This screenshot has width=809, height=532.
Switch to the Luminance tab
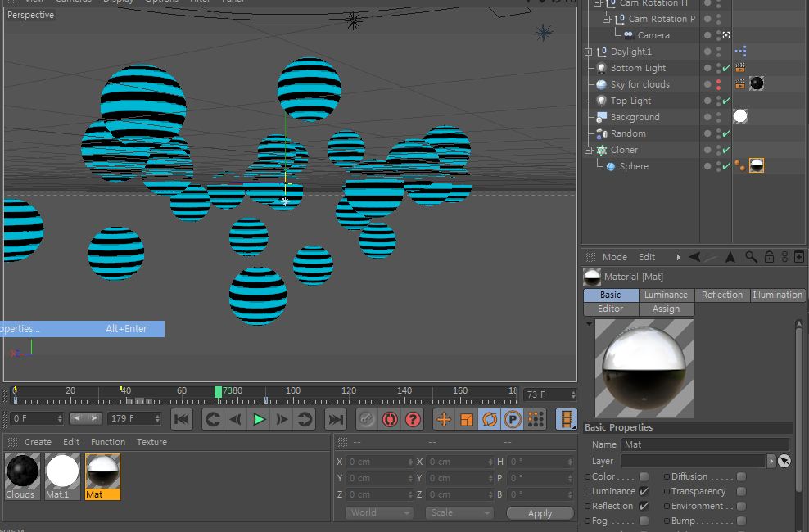pos(666,295)
